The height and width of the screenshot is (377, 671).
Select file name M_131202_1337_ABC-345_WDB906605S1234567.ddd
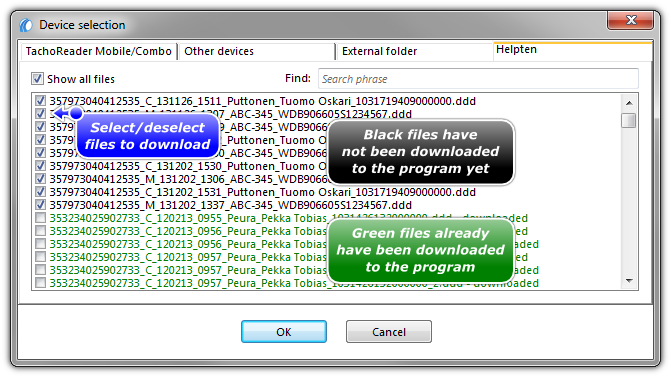[x=230, y=205]
